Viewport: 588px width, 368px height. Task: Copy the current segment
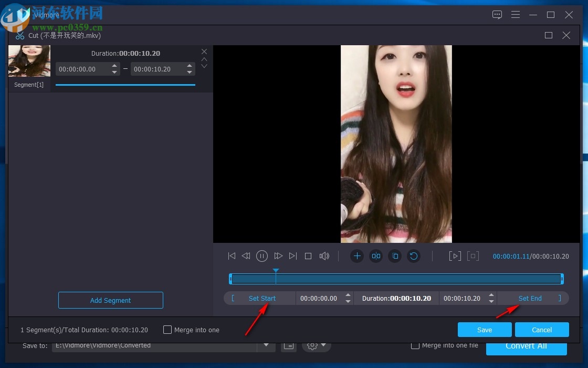click(395, 255)
